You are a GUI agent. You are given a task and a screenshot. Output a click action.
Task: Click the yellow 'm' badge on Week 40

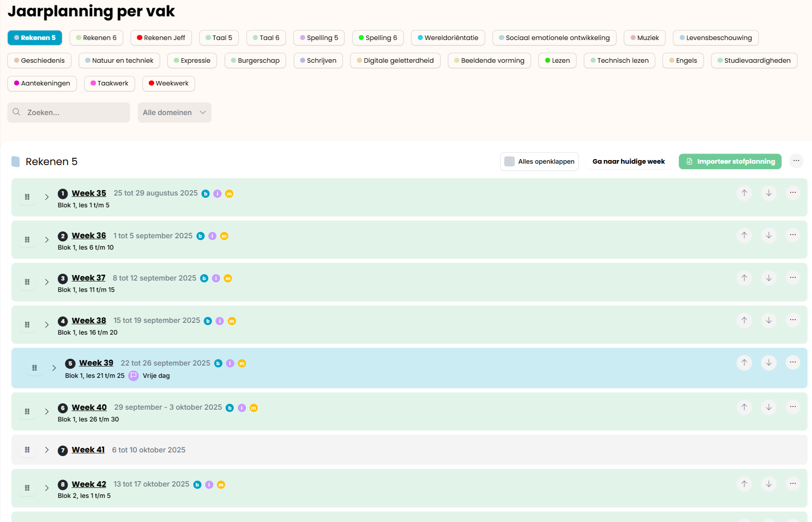tap(254, 408)
